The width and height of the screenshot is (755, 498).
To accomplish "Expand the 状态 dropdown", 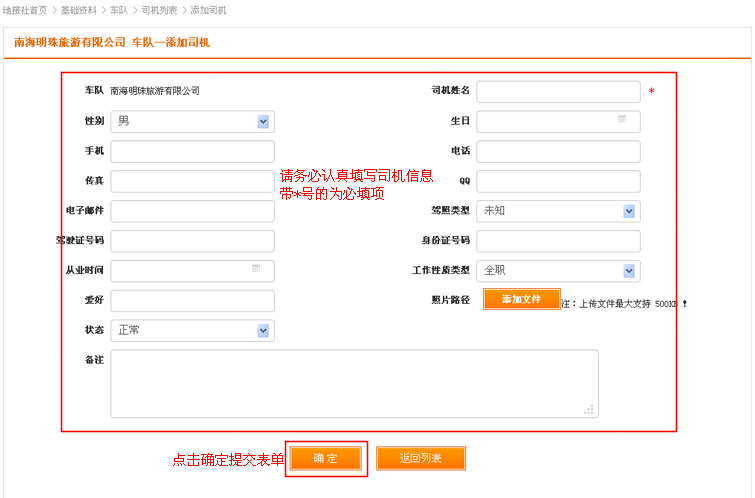I will click(263, 331).
